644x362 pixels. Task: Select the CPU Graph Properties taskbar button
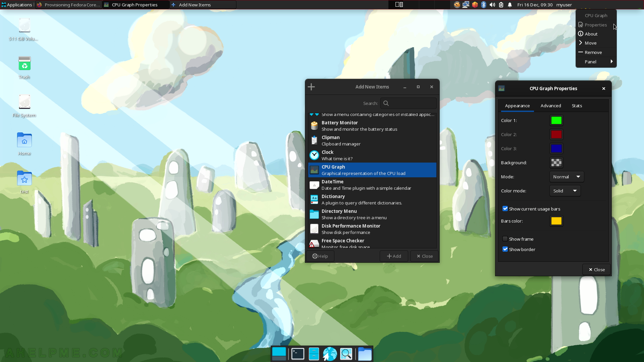136,5
